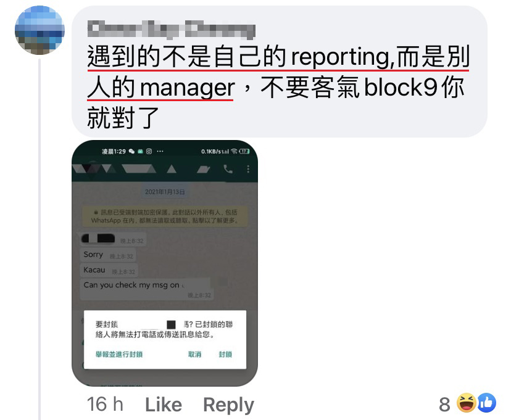Click the Sorry message bubble
This screenshot has height=420, width=511.
108,255
